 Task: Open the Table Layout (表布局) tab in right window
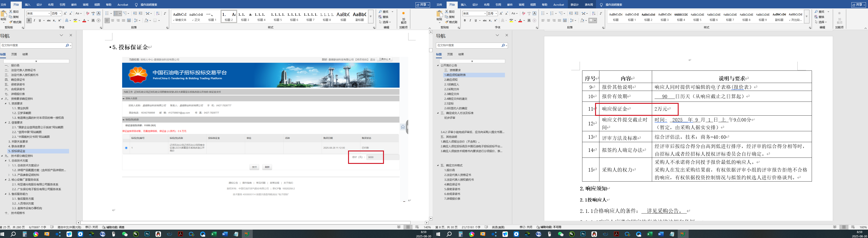point(589,5)
